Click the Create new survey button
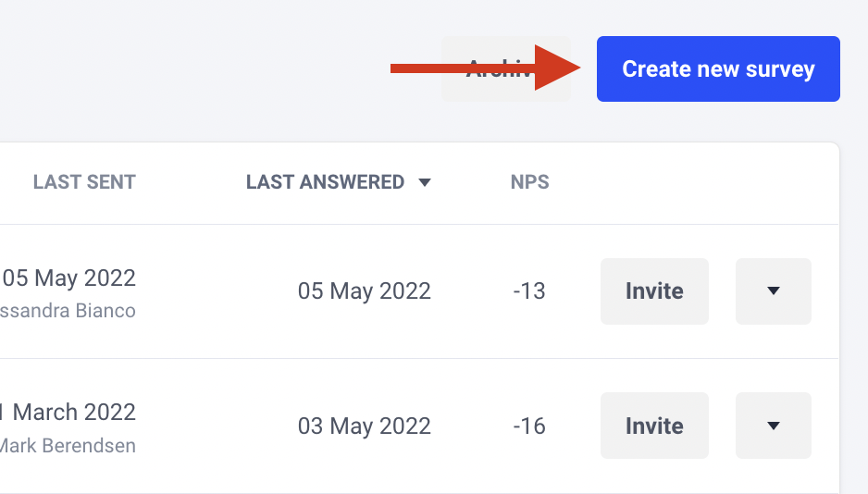The image size is (868, 494). 718,69
